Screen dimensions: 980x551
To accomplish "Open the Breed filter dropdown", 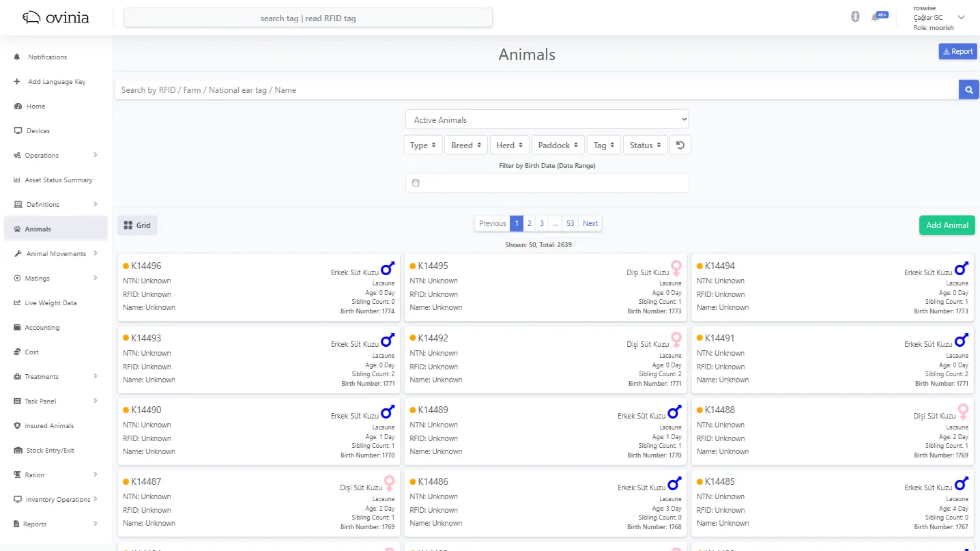I will (x=465, y=144).
